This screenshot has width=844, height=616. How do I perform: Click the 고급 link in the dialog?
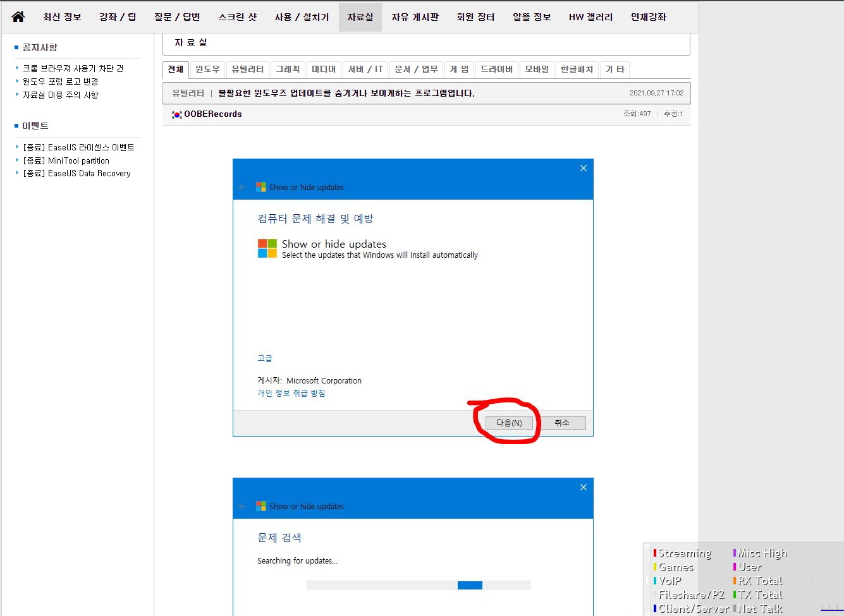tap(265, 358)
